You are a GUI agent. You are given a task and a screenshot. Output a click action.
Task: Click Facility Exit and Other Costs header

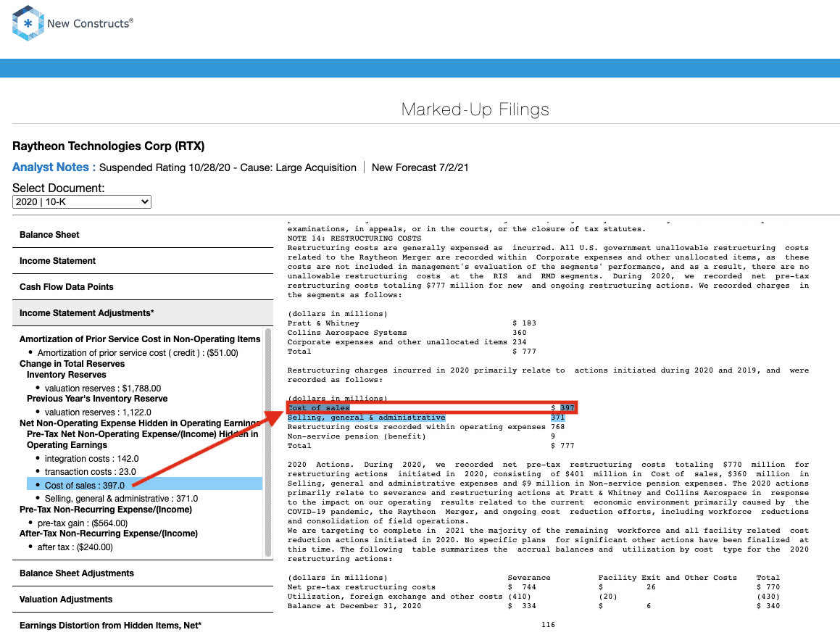pyautogui.click(x=668, y=578)
